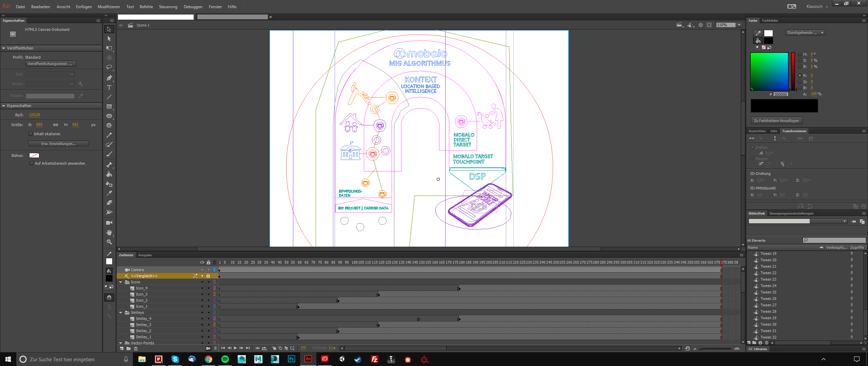Viewport: 868px width, 366px height.
Task: Open the stage zoom percentage dropdown
Action: point(739,25)
